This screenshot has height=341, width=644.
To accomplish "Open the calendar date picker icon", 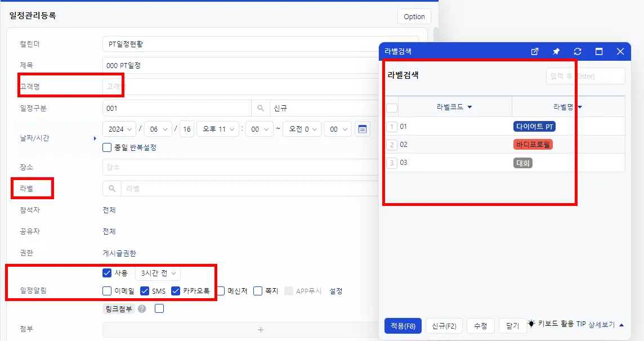I will click(x=363, y=129).
